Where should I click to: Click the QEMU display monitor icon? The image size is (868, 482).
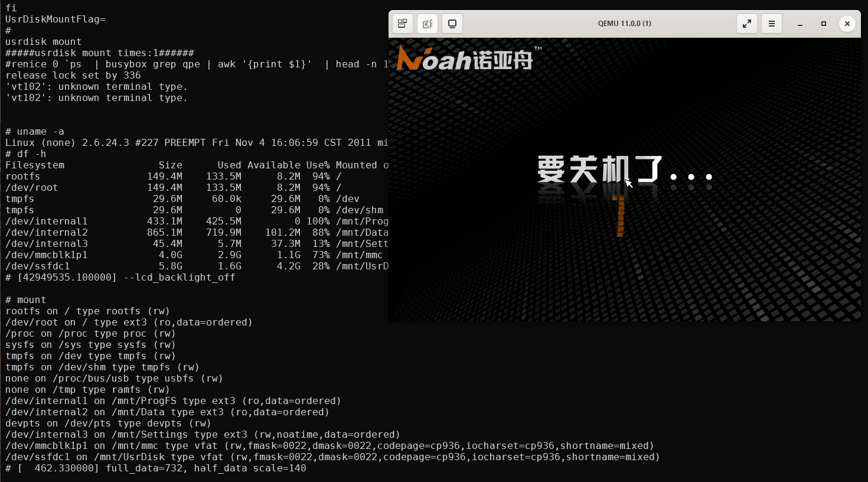coord(452,24)
